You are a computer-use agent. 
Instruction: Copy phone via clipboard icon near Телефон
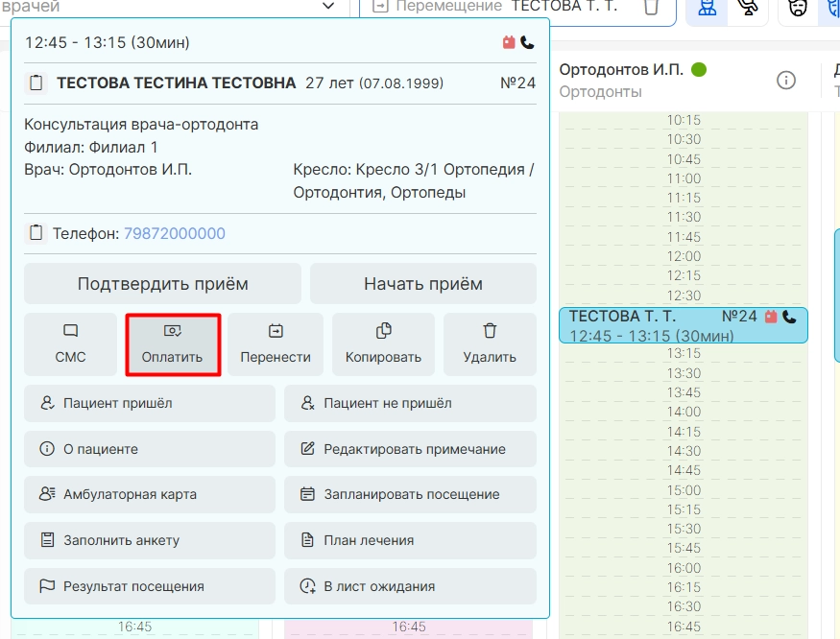36,233
